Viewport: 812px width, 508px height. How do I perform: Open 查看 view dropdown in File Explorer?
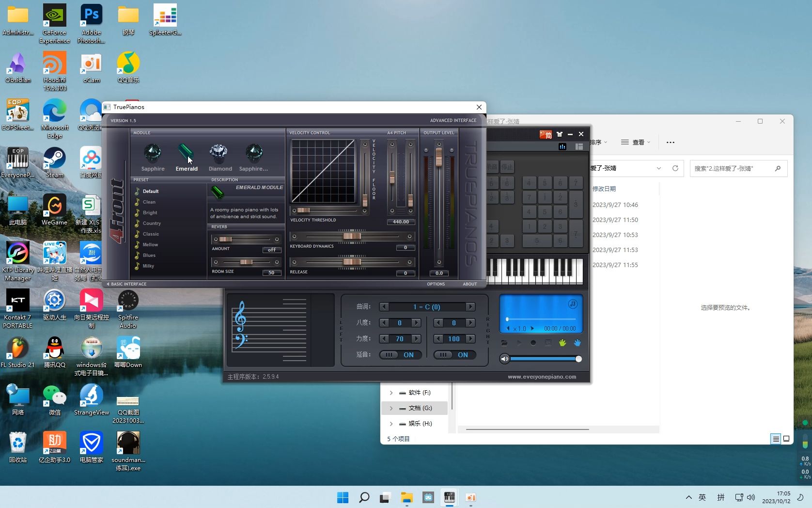[636, 142]
